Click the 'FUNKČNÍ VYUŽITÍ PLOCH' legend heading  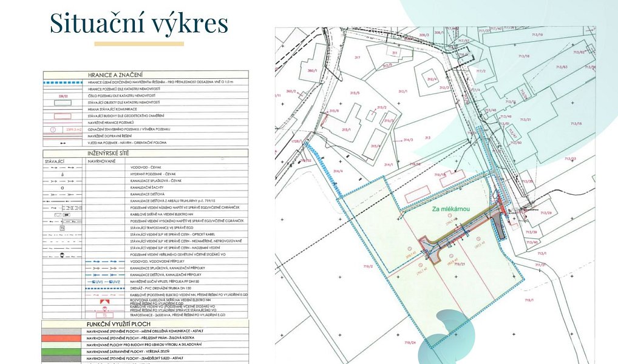tap(118, 324)
